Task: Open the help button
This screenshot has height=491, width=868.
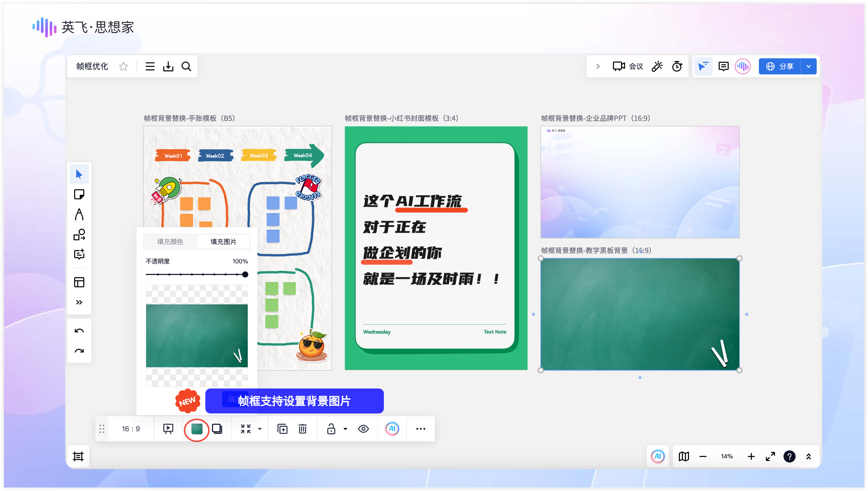Action: coord(789,456)
